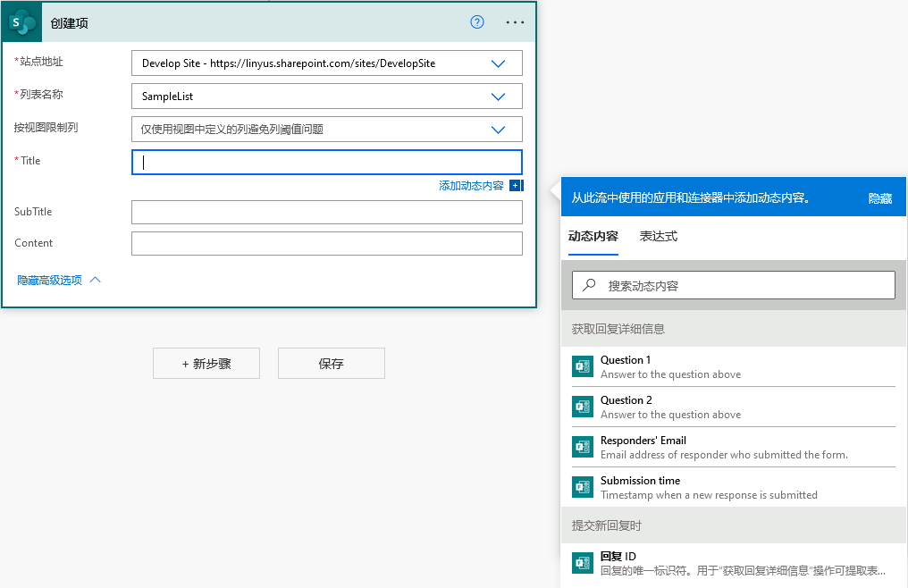Image resolution: width=908 pixels, height=588 pixels.
Task: Open help for the 创建项 action
Action: pyautogui.click(x=476, y=22)
